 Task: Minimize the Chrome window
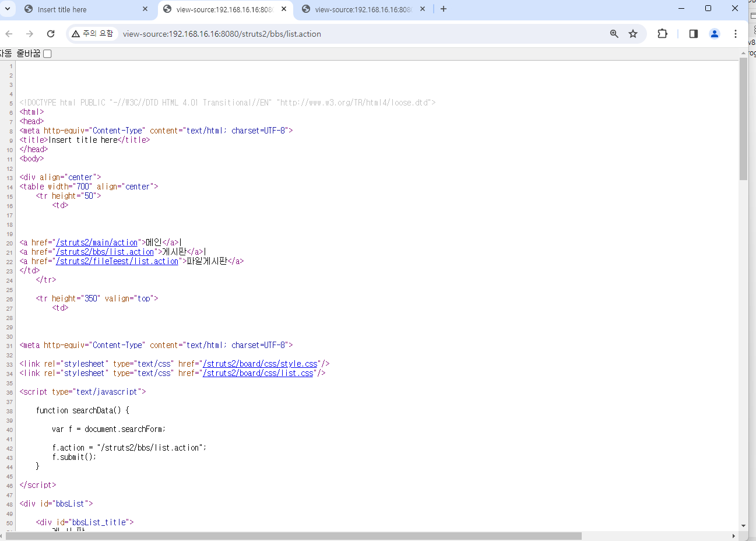[x=682, y=9]
